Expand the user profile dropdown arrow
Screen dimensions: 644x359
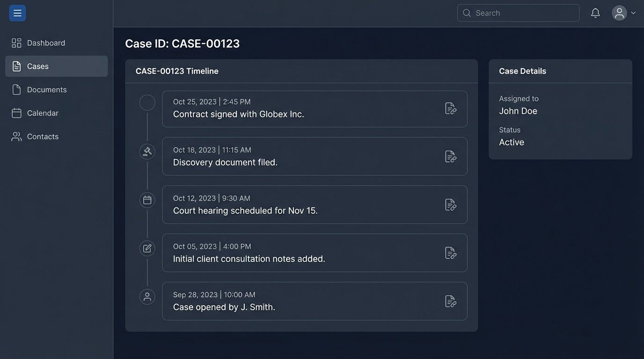point(633,13)
